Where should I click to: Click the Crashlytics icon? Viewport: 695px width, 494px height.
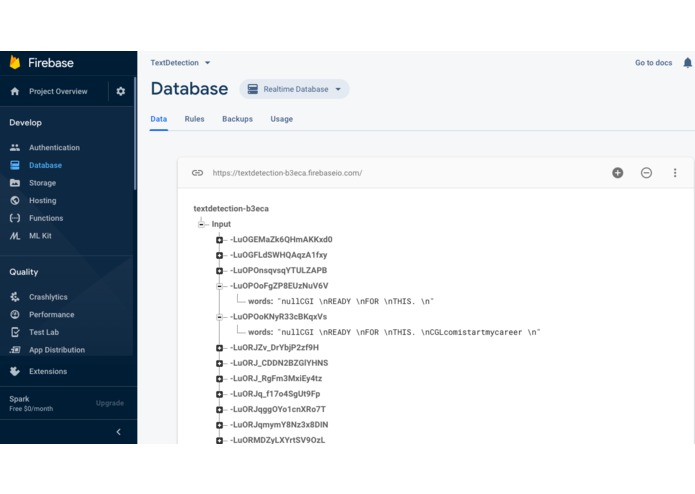[15, 297]
